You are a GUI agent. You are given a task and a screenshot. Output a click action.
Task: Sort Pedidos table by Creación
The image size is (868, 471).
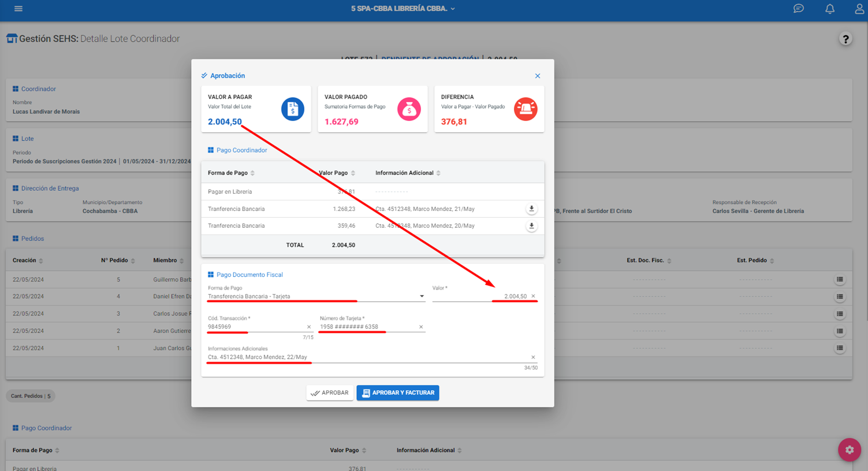pos(28,261)
